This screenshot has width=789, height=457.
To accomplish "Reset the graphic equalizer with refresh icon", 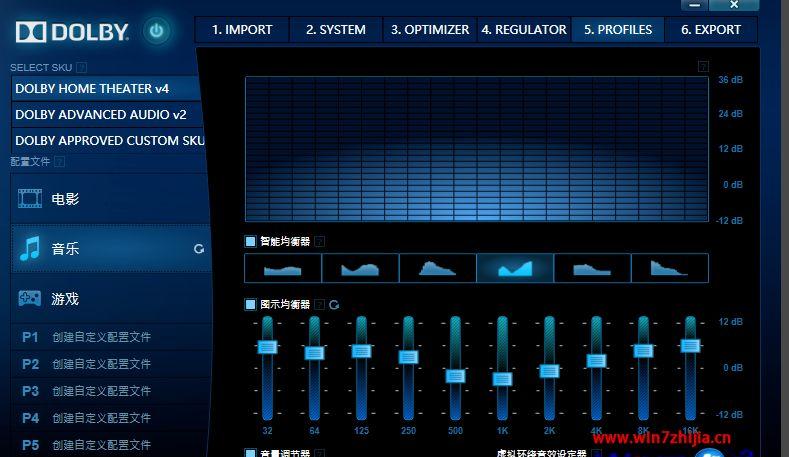I will click(334, 304).
